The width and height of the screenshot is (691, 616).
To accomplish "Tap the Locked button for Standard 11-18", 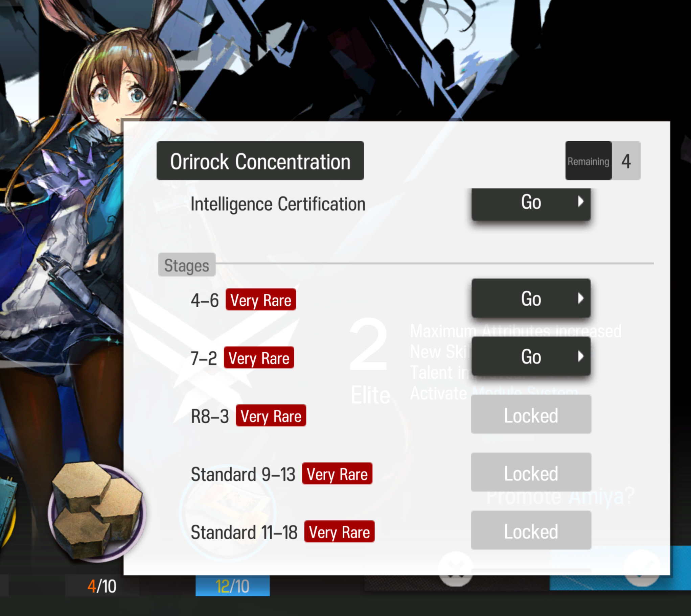I will point(531,530).
